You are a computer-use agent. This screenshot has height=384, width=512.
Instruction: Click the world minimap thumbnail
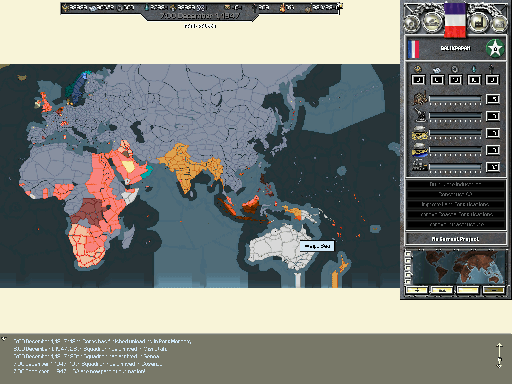459,268
